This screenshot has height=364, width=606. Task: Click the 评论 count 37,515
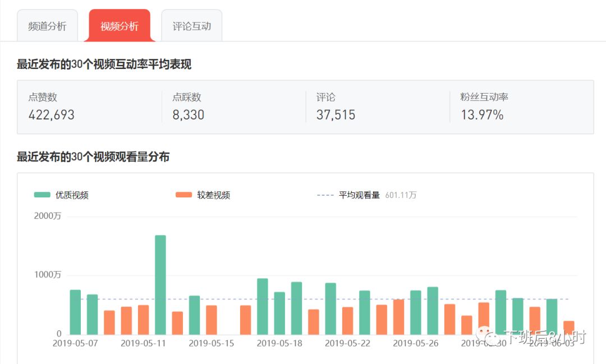coord(336,114)
